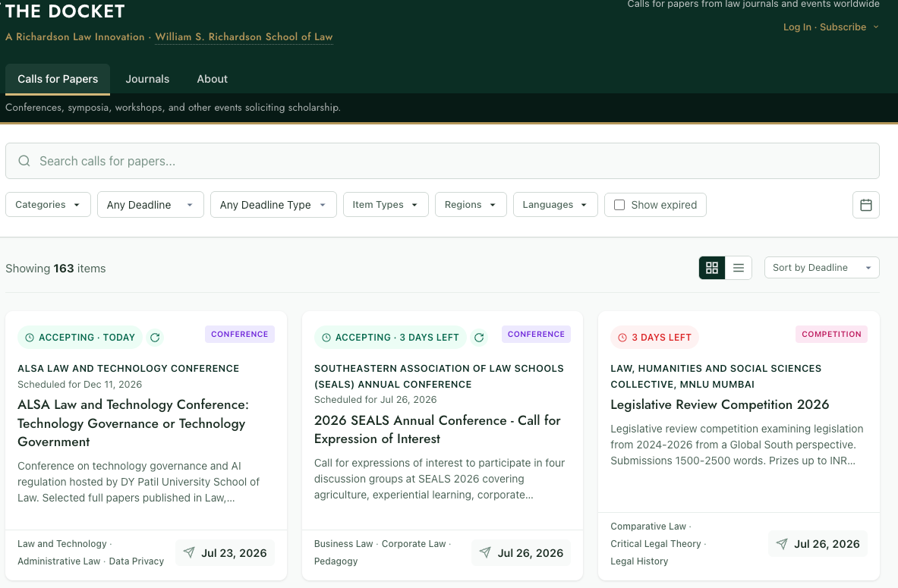Image resolution: width=898 pixels, height=588 pixels.
Task: Switch to list view layout
Action: pos(739,267)
